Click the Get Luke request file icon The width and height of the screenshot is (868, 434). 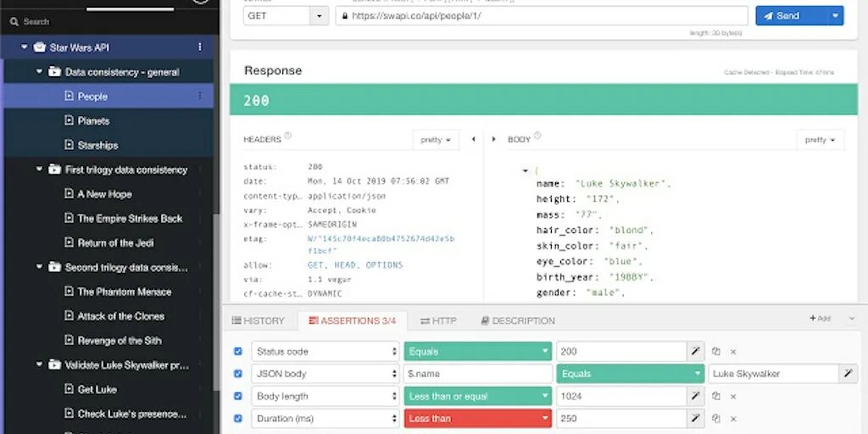tap(69, 389)
